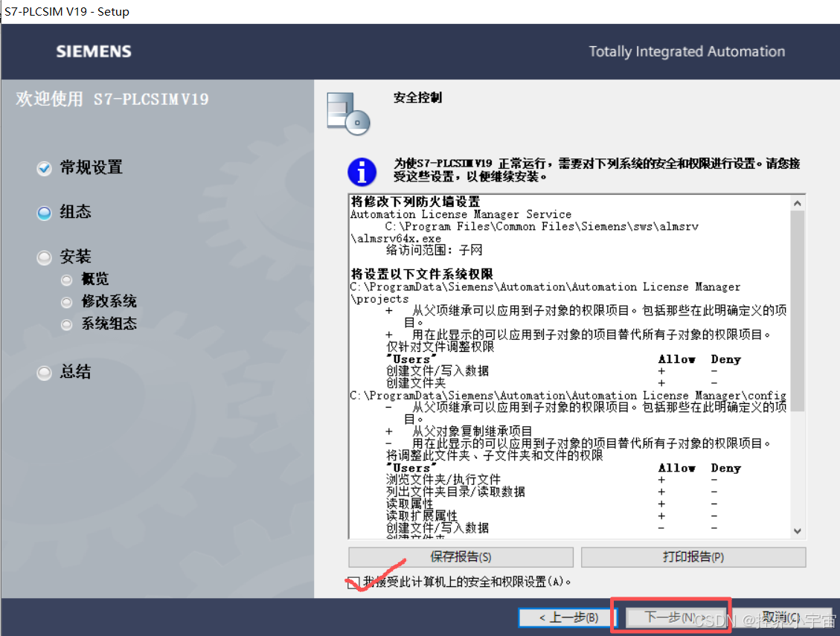This screenshot has height=636, width=840.
Task: Select the 系统组态 sub-step label
Action: pos(109,324)
